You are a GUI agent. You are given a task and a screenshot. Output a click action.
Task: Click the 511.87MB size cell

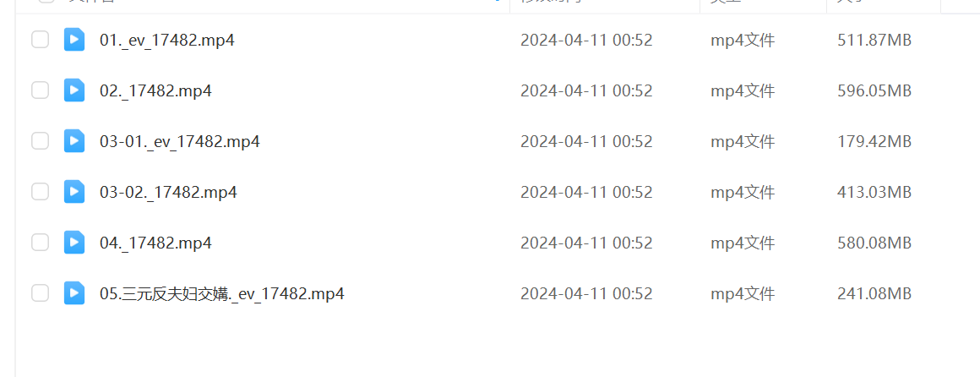point(874,41)
